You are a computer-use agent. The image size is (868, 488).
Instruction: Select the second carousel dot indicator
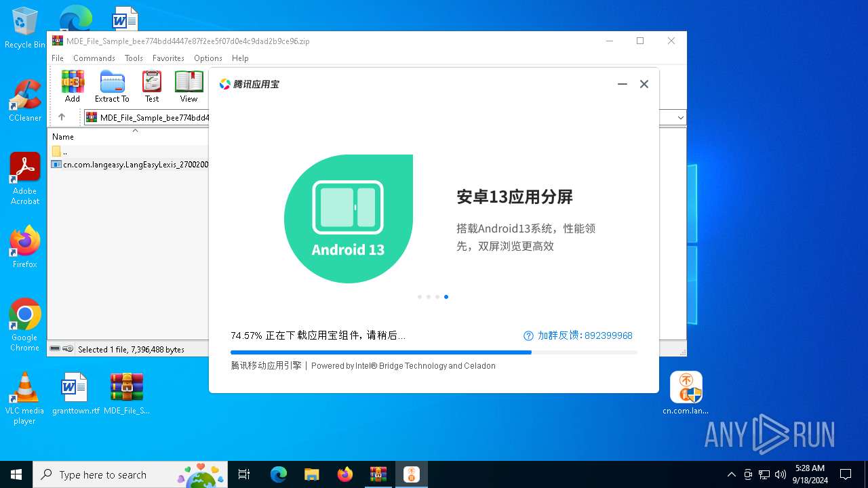coord(429,297)
